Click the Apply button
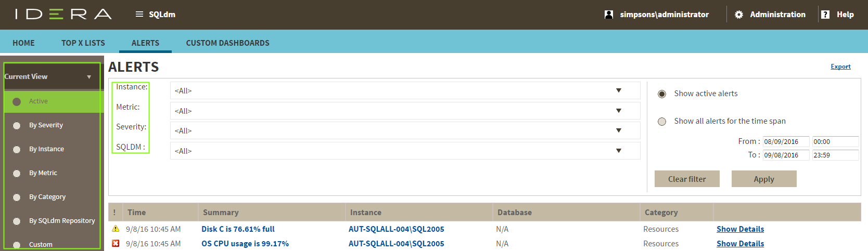The image size is (868, 251). tap(764, 179)
